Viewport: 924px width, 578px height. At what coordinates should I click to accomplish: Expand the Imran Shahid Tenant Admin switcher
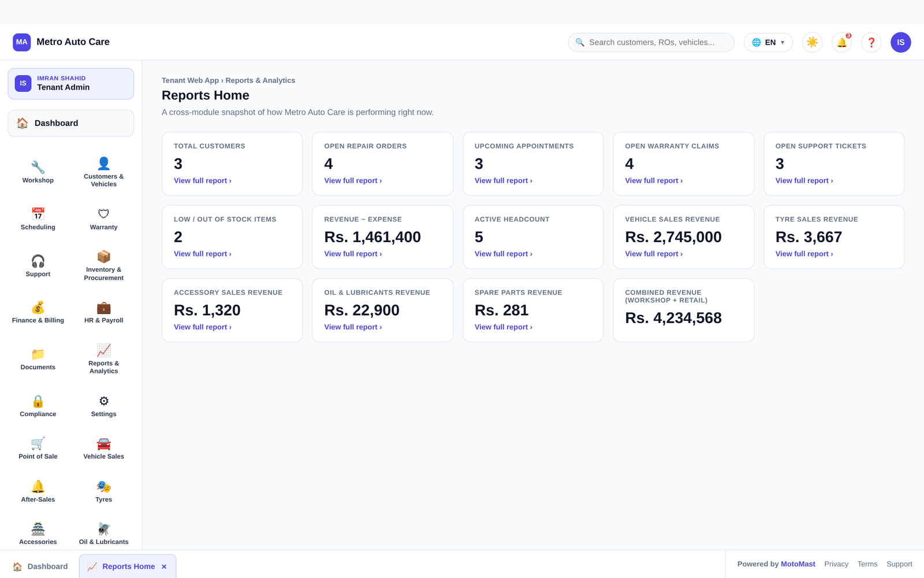pos(71,84)
